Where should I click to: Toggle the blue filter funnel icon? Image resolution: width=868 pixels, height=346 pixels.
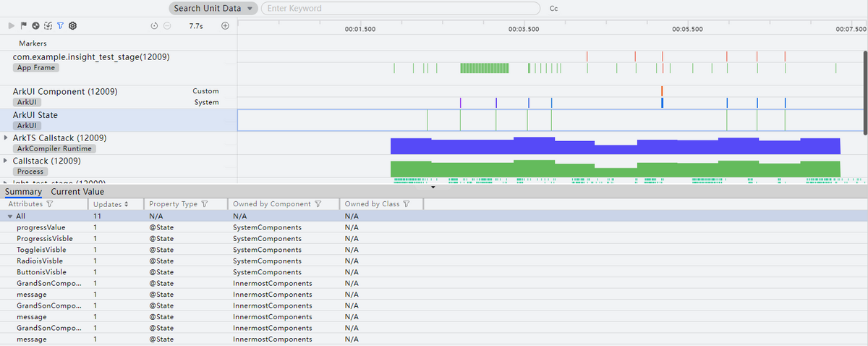(60, 25)
